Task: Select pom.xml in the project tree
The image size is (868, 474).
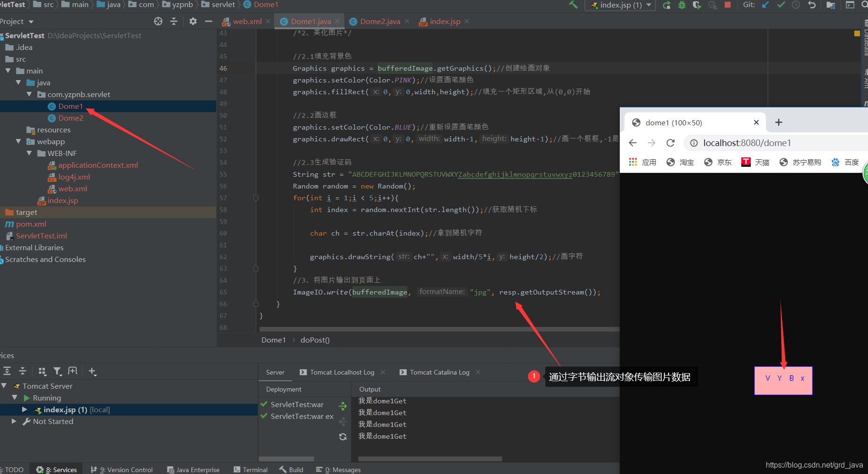Action: coord(31,224)
